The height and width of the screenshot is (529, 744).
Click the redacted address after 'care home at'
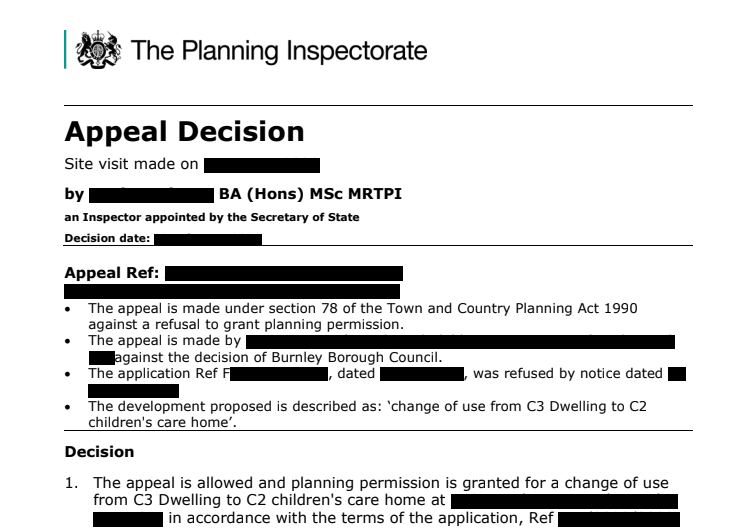click(x=563, y=500)
